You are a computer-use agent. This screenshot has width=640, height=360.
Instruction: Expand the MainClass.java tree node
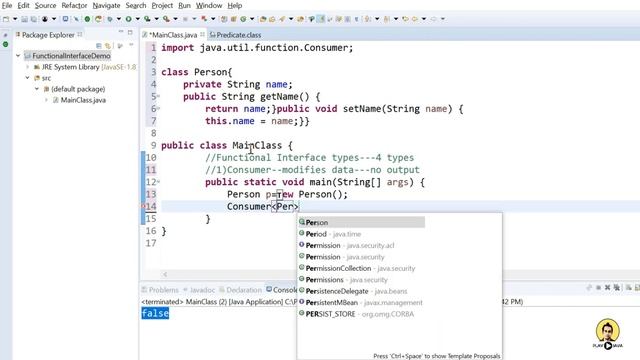point(46,100)
